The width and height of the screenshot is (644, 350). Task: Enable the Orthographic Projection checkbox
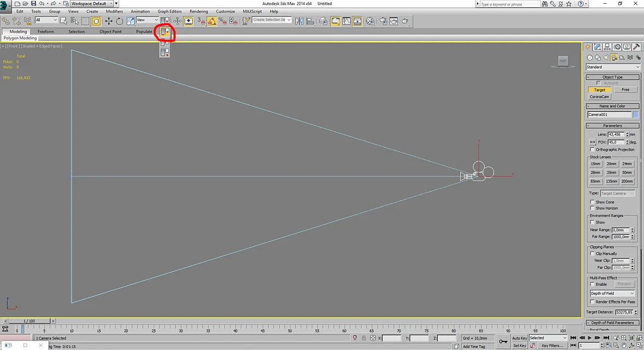592,150
